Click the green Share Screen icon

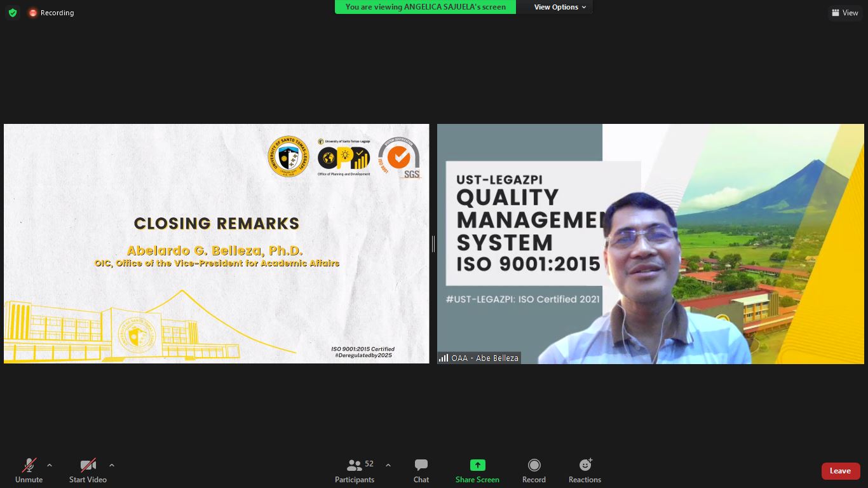(x=477, y=465)
